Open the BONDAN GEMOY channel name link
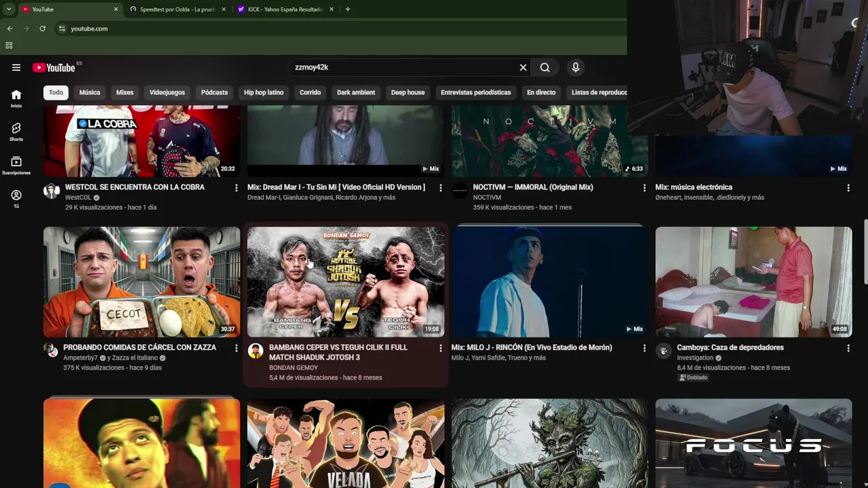The height and width of the screenshot is (488, 868). (294, 367)
